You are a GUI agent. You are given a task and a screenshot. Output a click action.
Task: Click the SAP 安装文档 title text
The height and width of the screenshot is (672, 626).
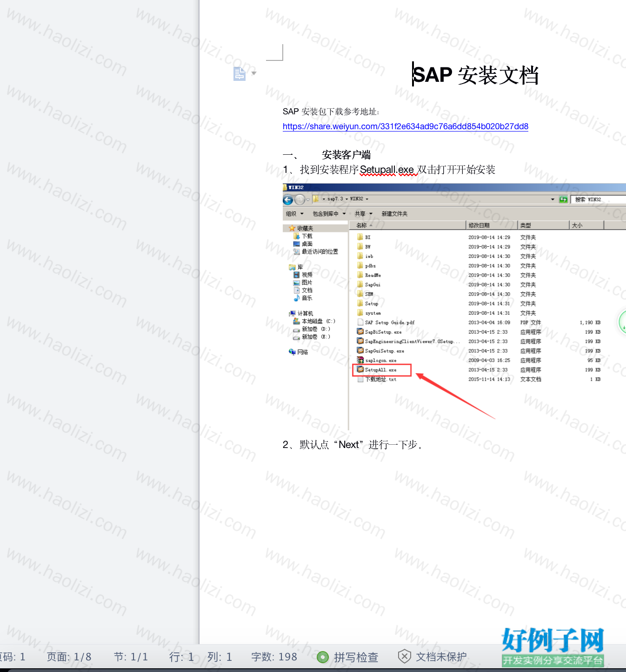475,75
